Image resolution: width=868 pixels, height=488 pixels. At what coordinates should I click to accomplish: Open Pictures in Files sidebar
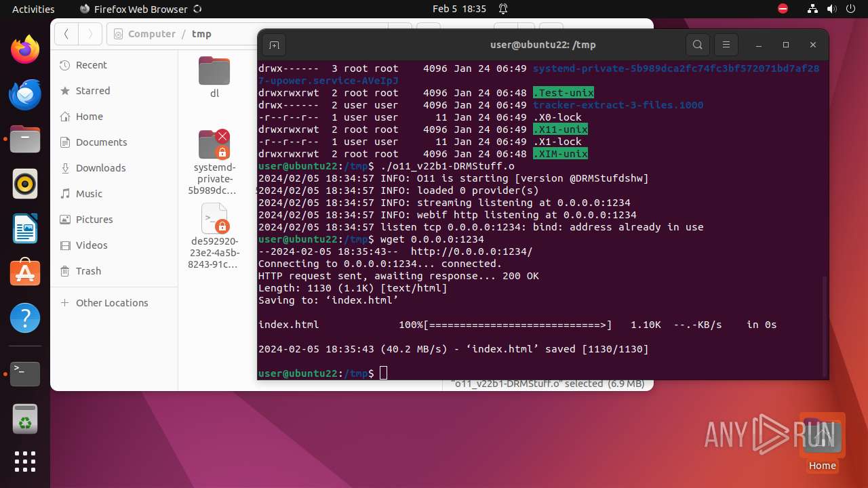114,220
